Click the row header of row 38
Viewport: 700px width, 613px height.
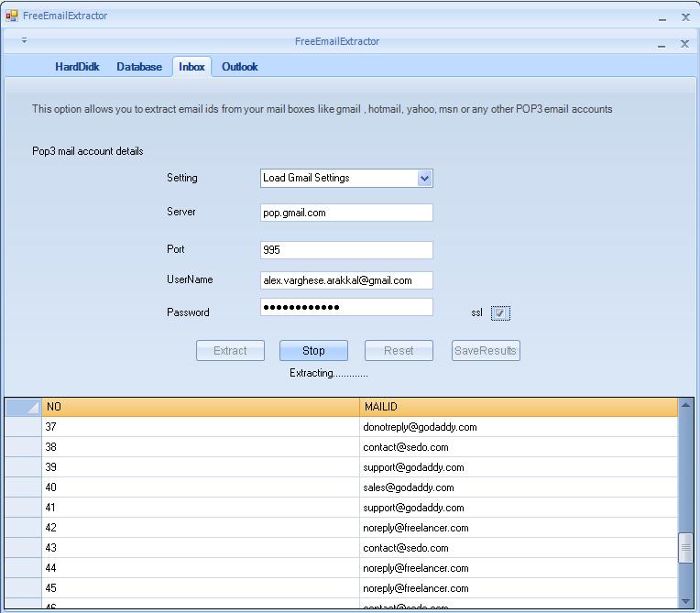[23, 447]
